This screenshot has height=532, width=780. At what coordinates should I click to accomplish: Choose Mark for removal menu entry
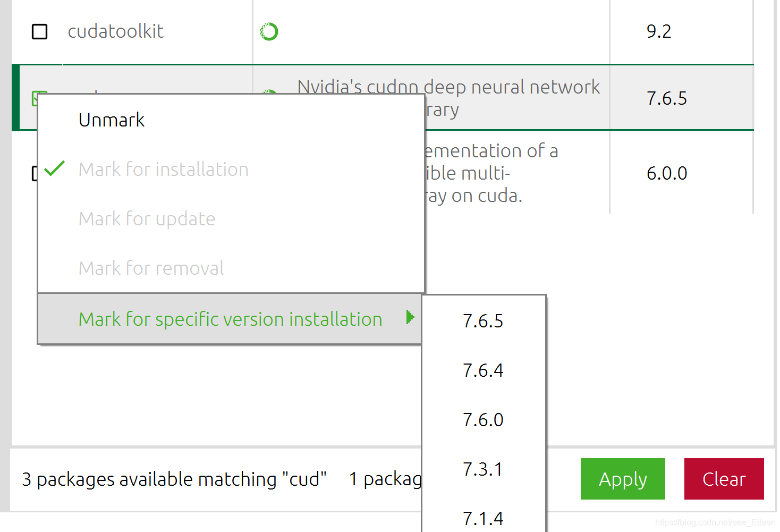pyautogui.click(x=231, y=268)
